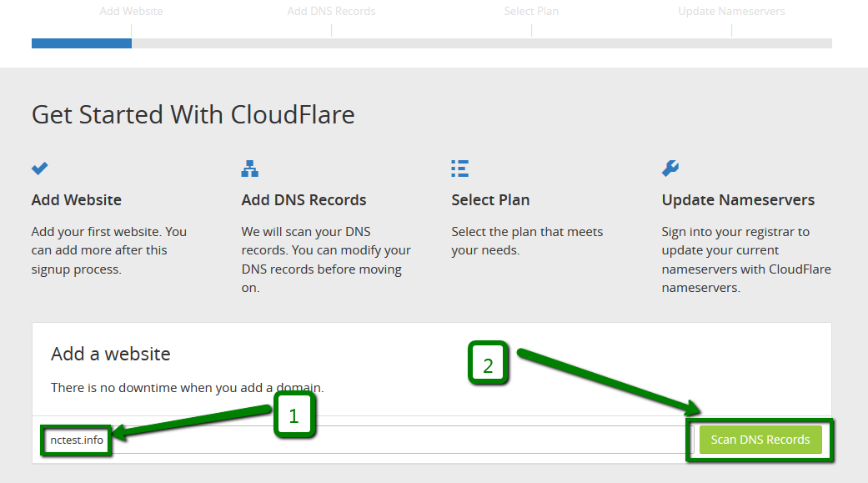Open the Select Plan step in progress header
The image size is (868, 483).
pyautogui.click(x=531, y=12)
